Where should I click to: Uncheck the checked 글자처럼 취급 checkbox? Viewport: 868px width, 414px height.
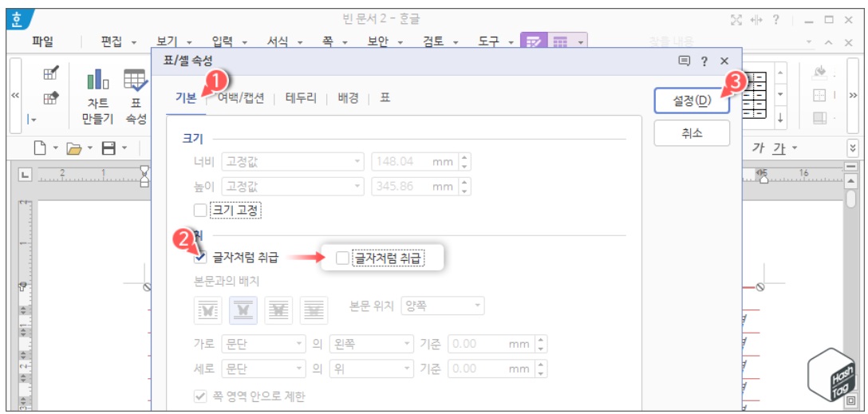coord(200,258)
